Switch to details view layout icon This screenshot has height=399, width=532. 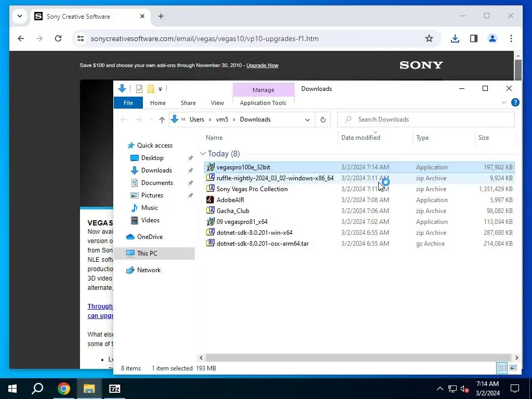click(x=502, y=368)
